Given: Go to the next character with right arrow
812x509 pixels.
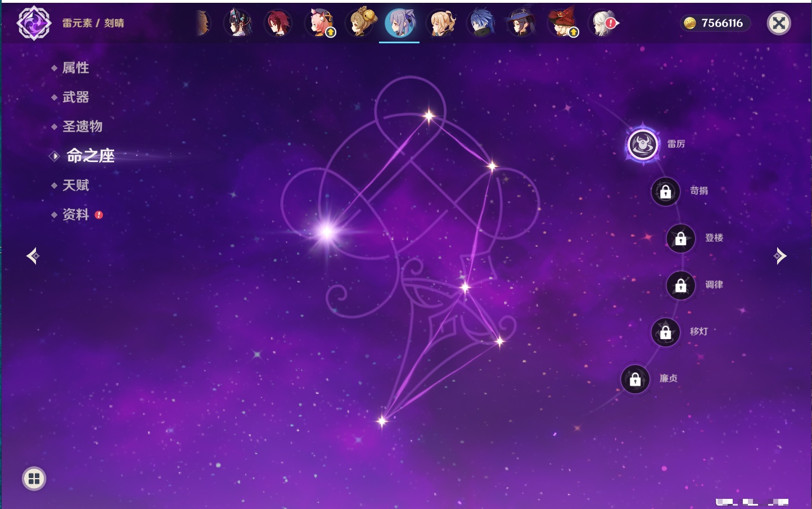Looking at the screenshot, I should pyautogui.click(x=780, y=256).
